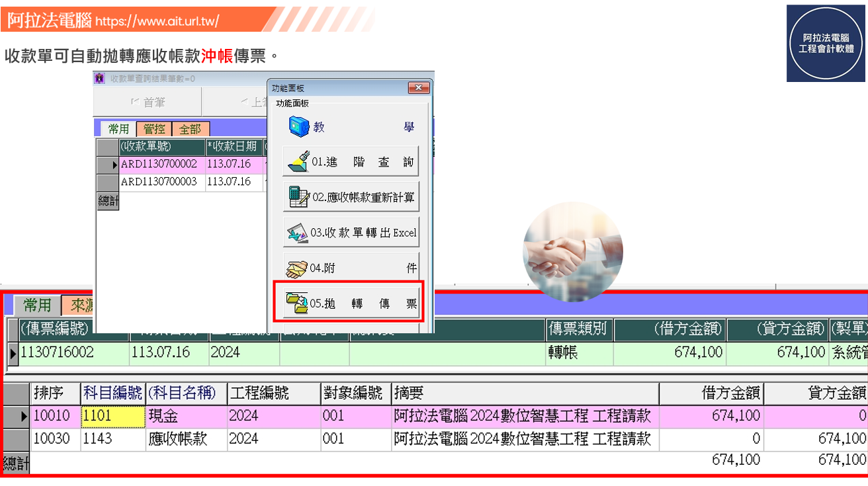Click 總計 row label in detail grid
Screen dimensions: 868x486
tap(17, 463)
